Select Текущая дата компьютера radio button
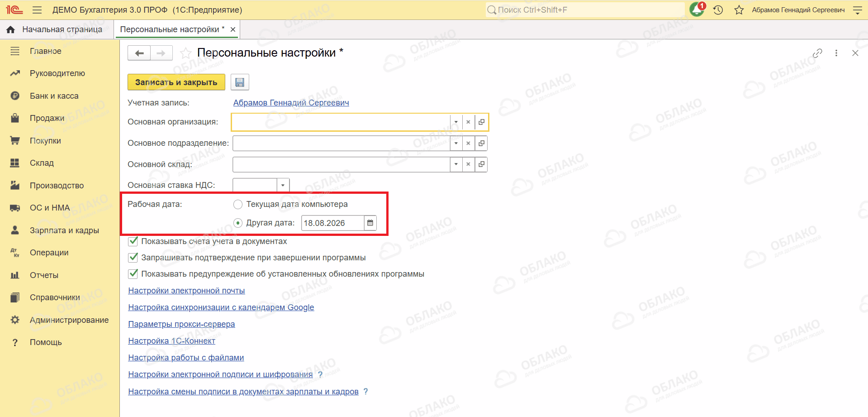 [238, 204]
